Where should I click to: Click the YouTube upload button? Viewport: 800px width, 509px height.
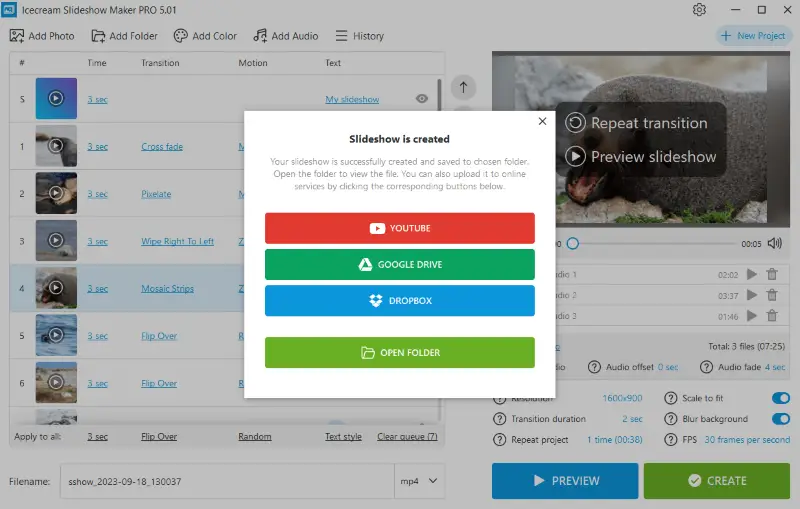(399, 228)
